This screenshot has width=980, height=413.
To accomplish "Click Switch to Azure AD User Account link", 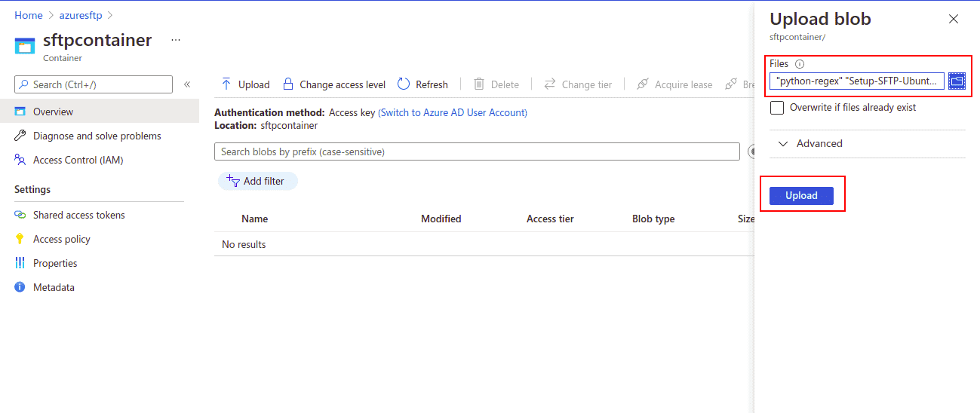I will tap(453, 112).
